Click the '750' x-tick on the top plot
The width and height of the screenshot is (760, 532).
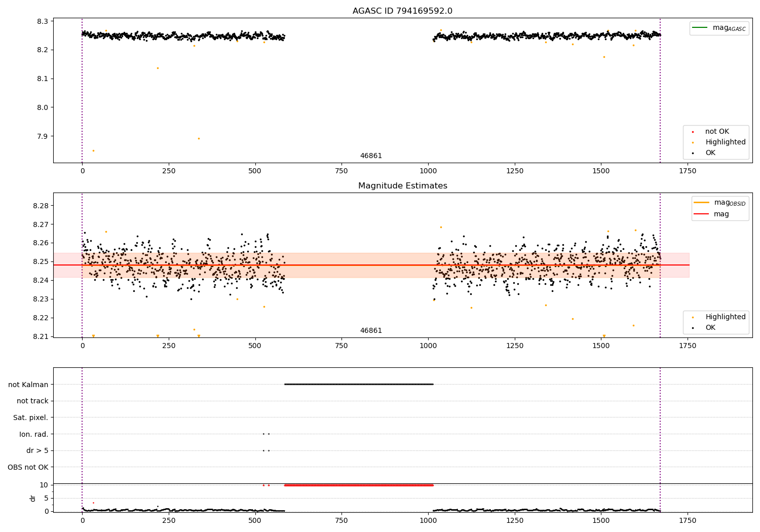(x=341, y=171)
